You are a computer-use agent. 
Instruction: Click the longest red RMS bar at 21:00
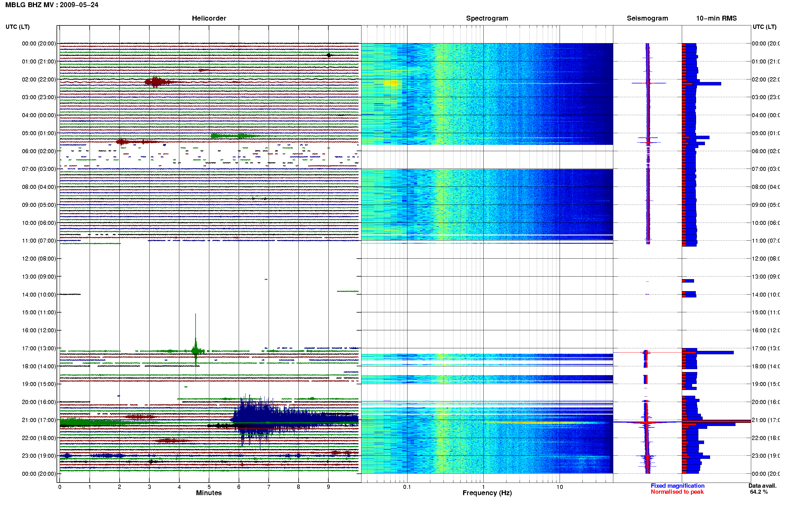coord(716,421)
